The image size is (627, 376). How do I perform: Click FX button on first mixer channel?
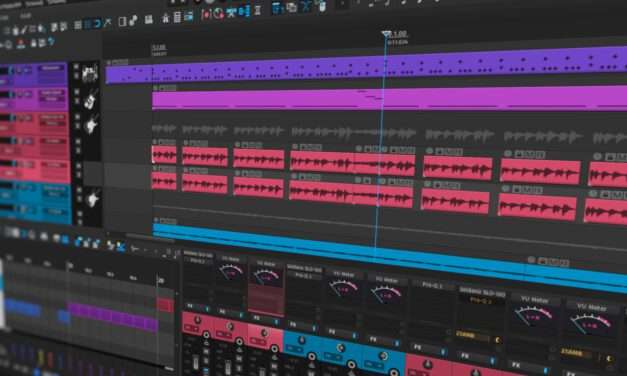[x=190, y=306]
